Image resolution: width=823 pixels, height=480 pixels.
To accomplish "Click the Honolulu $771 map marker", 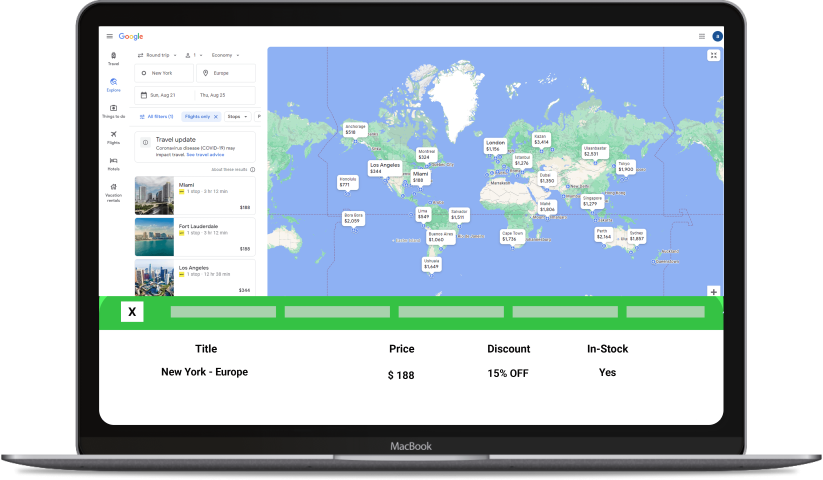I will (x=347, y=182).
